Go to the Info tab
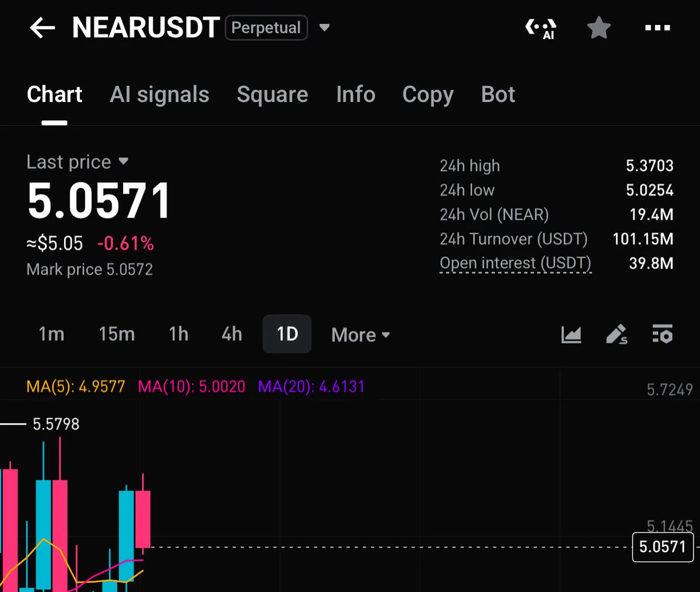Viewport: 700px width, 592px height. [356, 94]
